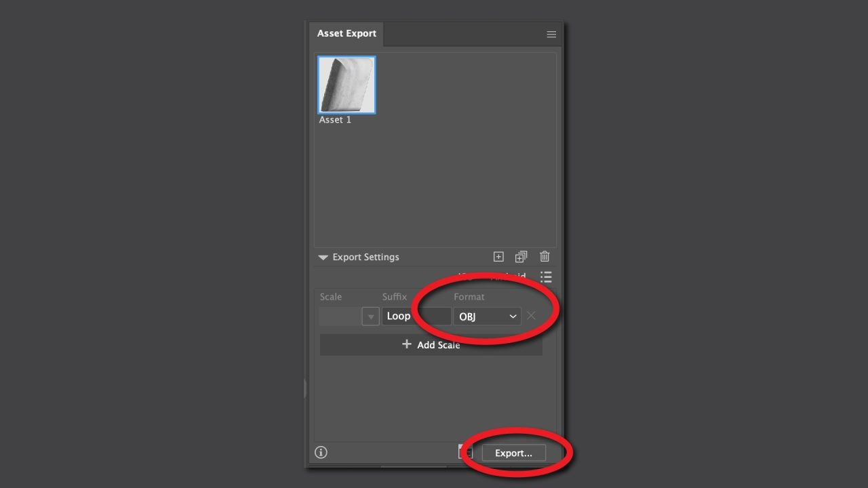
Task: Delete selected asset with trash icon
Action: 545,257
